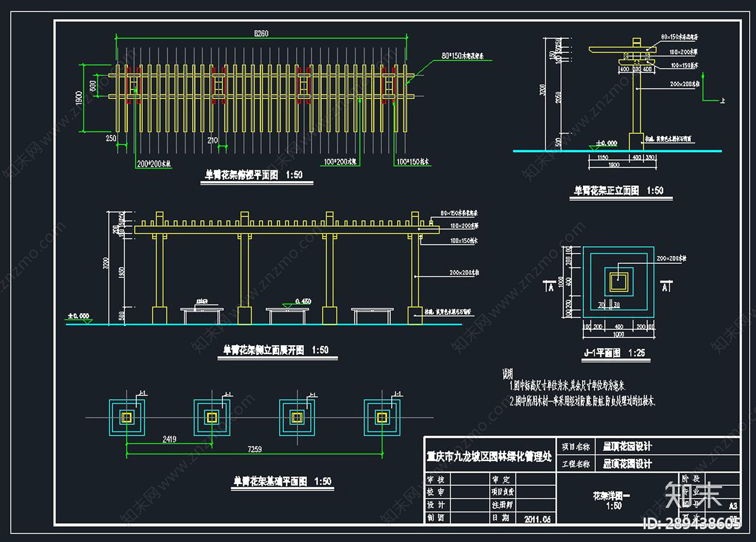Image resolution: width=756 pixels, height=542 pixels.
Task: Click note 1 about dimension units
Action: 567,386
